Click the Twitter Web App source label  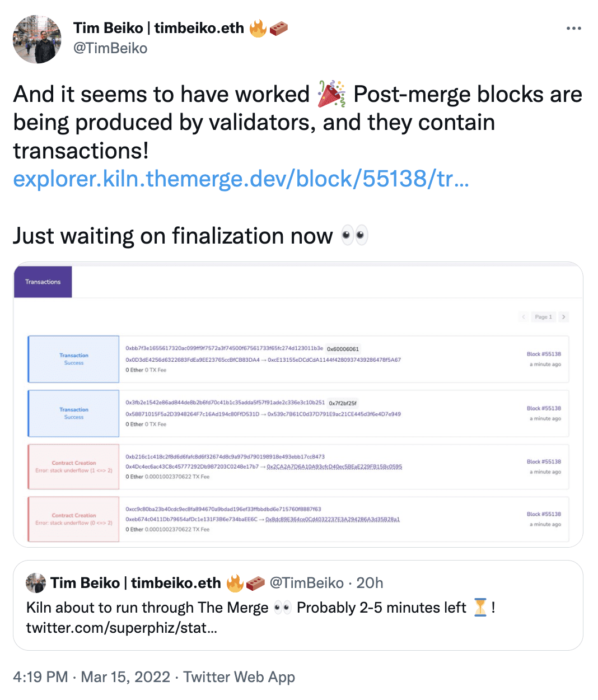pos(239,677)
